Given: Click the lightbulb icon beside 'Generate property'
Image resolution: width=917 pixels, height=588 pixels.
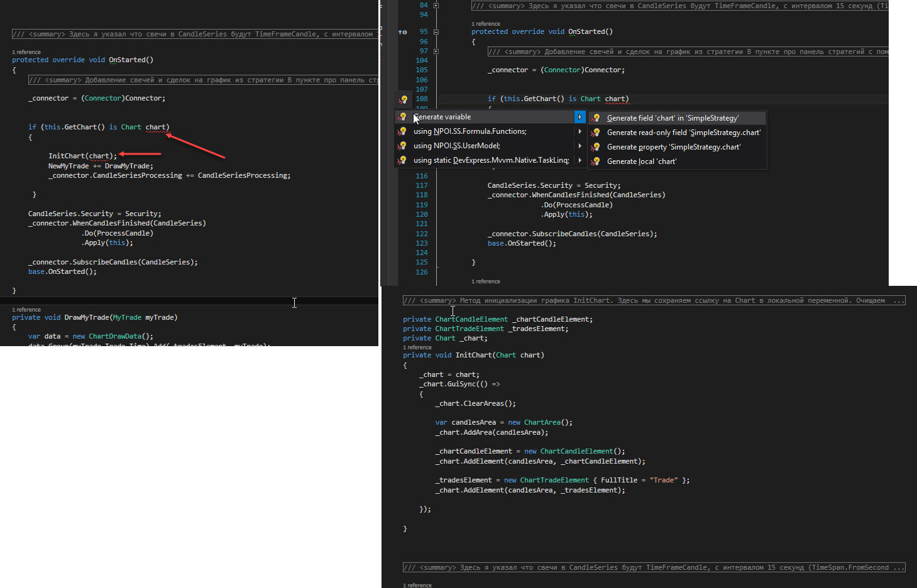Looking at the screenshot, I should pyautogui.click(x=595, y=147).
